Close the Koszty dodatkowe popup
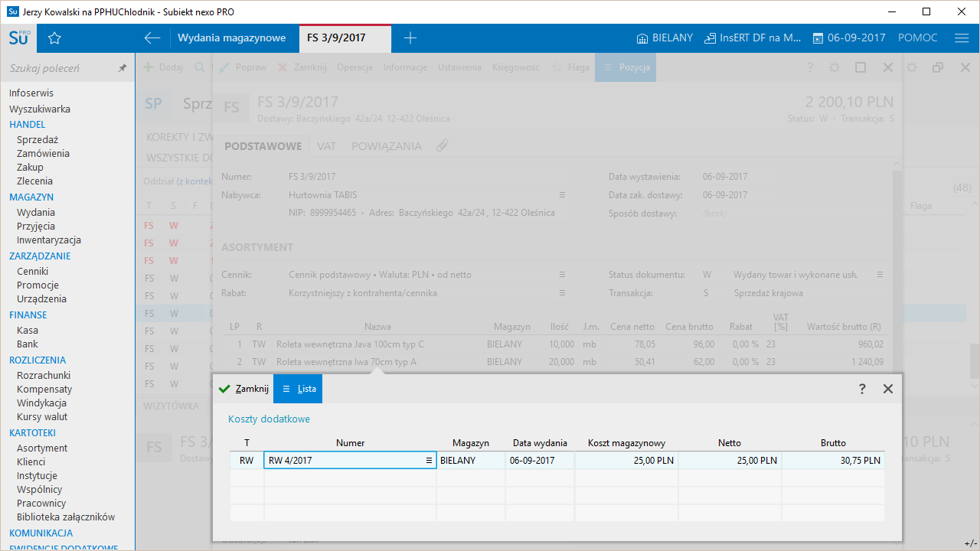Viewport: 980px width, 551px height. 888,389
